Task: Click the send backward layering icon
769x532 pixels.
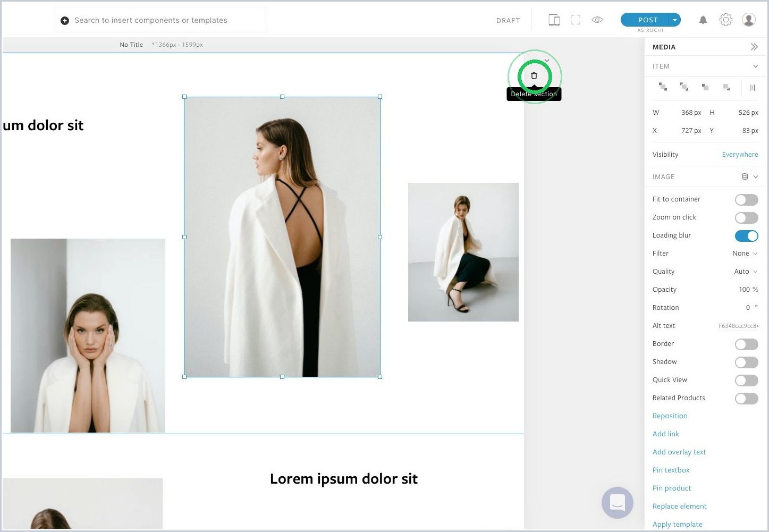Action: point(705,87)
